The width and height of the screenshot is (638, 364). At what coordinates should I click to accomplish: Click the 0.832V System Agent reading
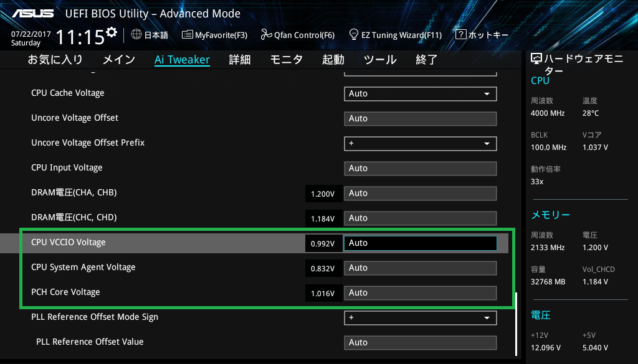(x=323, y=269)
